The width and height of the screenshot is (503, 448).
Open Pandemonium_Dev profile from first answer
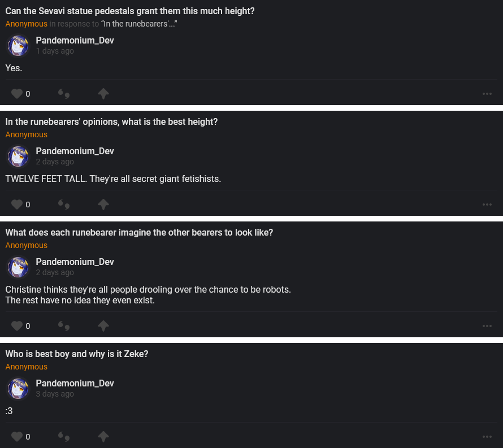point(75,41)
